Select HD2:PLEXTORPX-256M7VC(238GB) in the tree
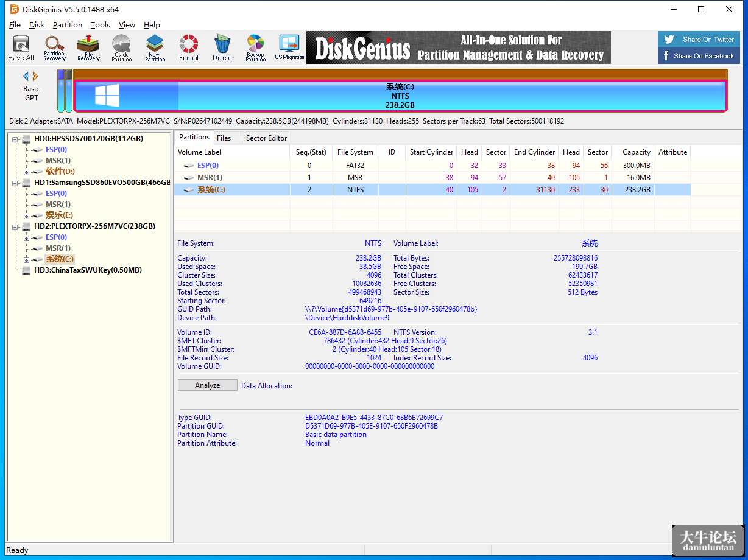The height and width of the screenshot is (560, 748). pos(94,226)
